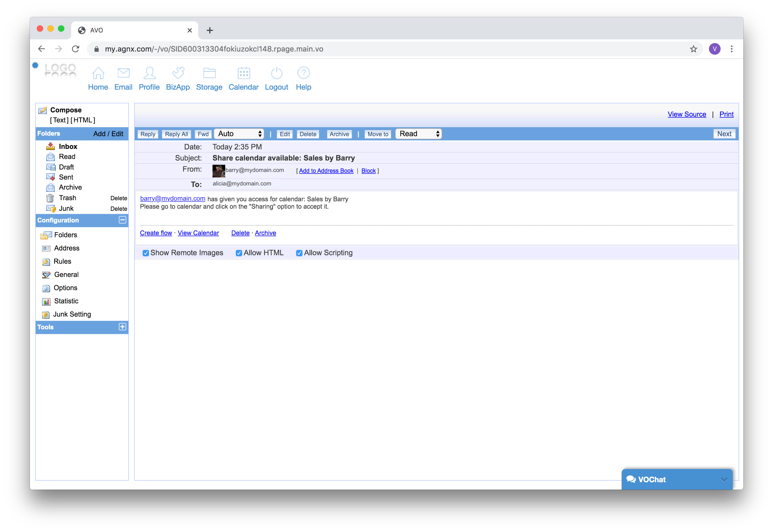The height and width of the screenshot is (532, 773).
Task: Click the BizApp icon
Action: [x=178, y=73]
